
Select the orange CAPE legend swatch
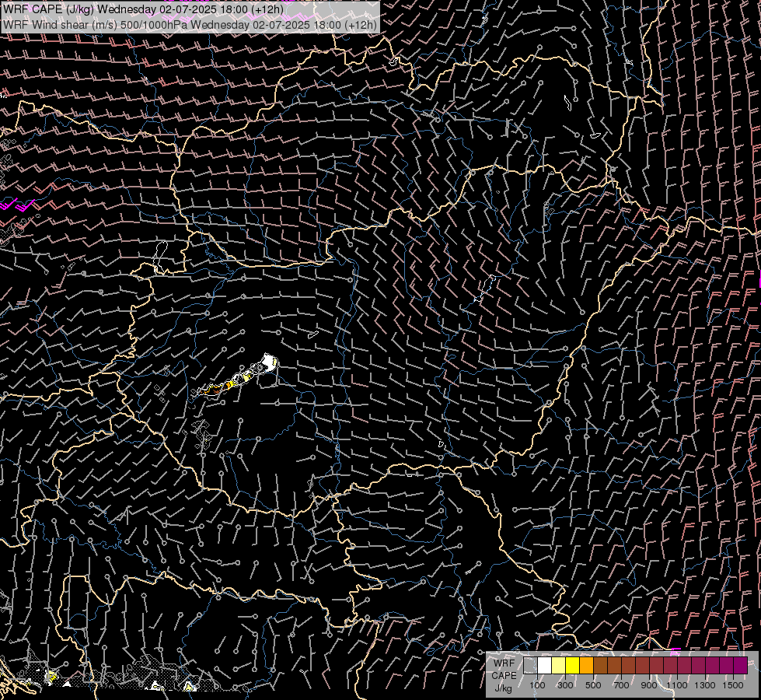[x=586, y=666]
